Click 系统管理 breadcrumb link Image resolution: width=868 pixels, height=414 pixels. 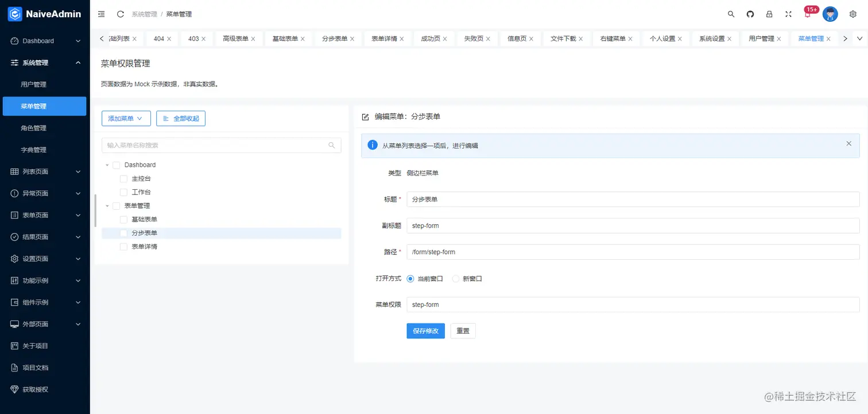coord(145,14)
